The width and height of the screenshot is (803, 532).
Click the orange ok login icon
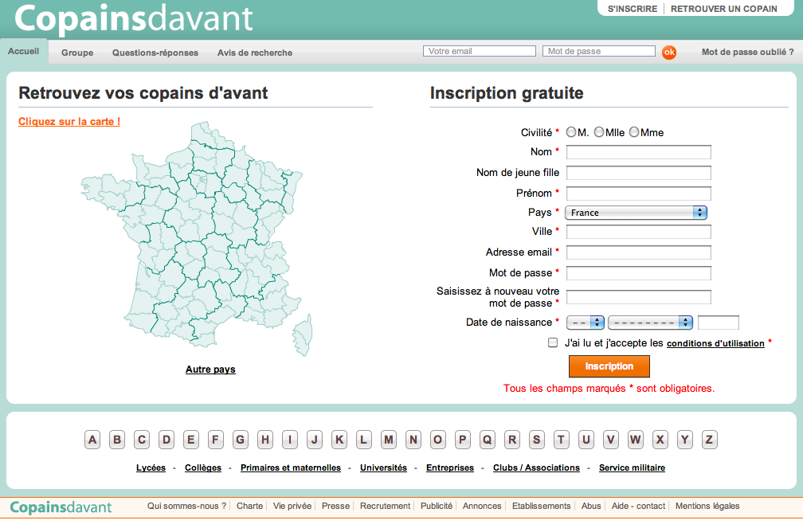pos(669,53)
